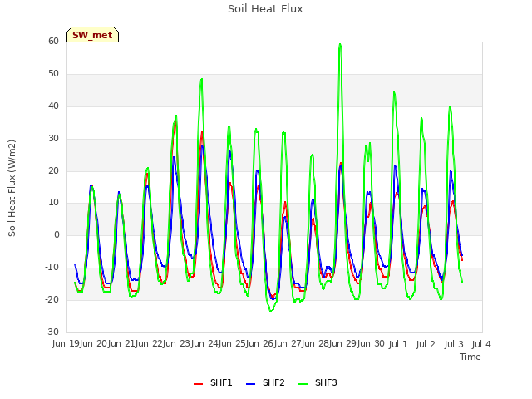Click the 30 y-axis tick label
This screenshot has height=399, width=532.
[x=53, y=138]
